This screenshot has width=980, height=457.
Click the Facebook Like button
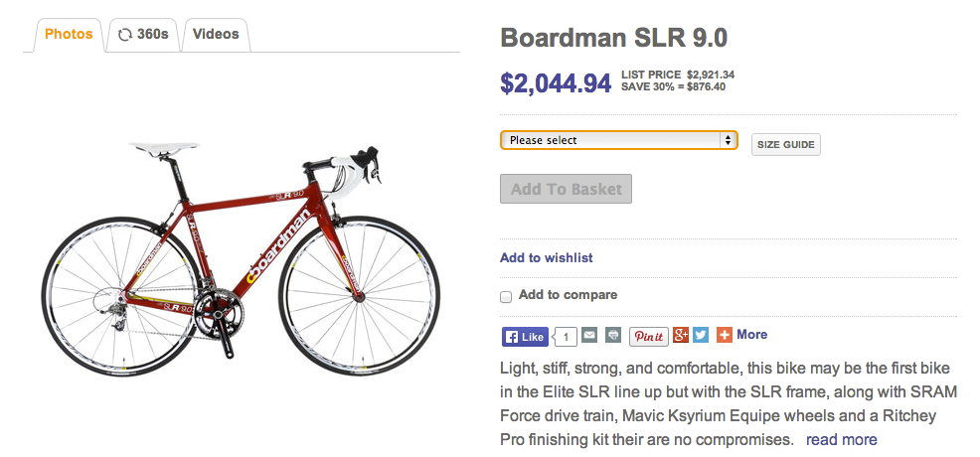click(524, 337)
